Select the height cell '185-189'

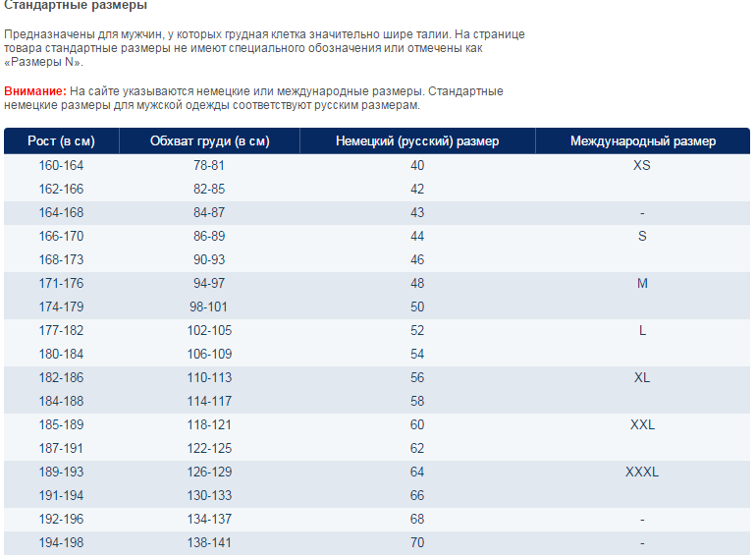coord(61,424)
